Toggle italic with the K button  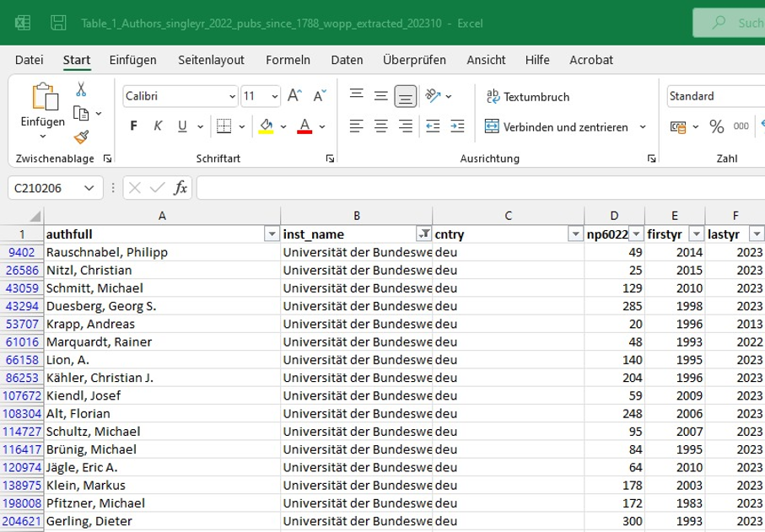click(157, 125)
